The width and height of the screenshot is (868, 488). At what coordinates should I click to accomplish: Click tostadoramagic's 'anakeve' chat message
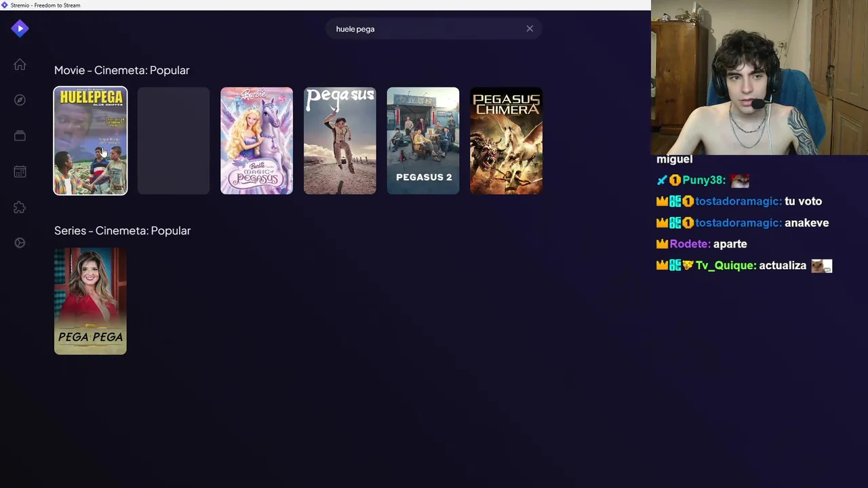pos(806,222)
